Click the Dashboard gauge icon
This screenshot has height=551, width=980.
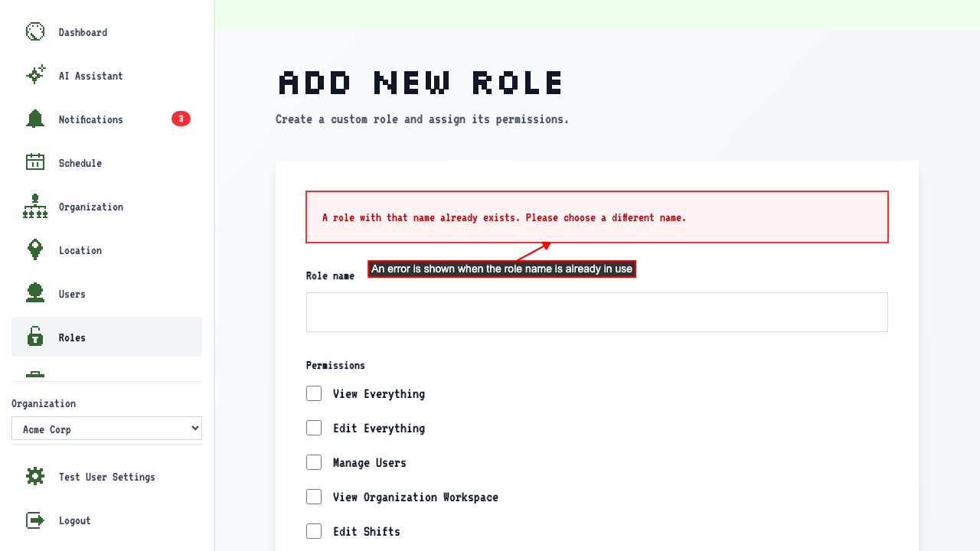tap(35, 31)
